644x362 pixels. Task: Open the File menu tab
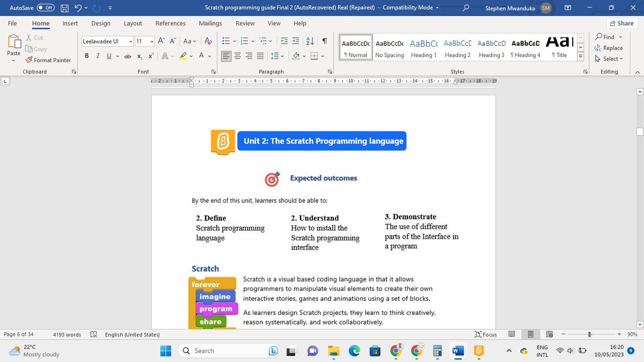(12, 23)
